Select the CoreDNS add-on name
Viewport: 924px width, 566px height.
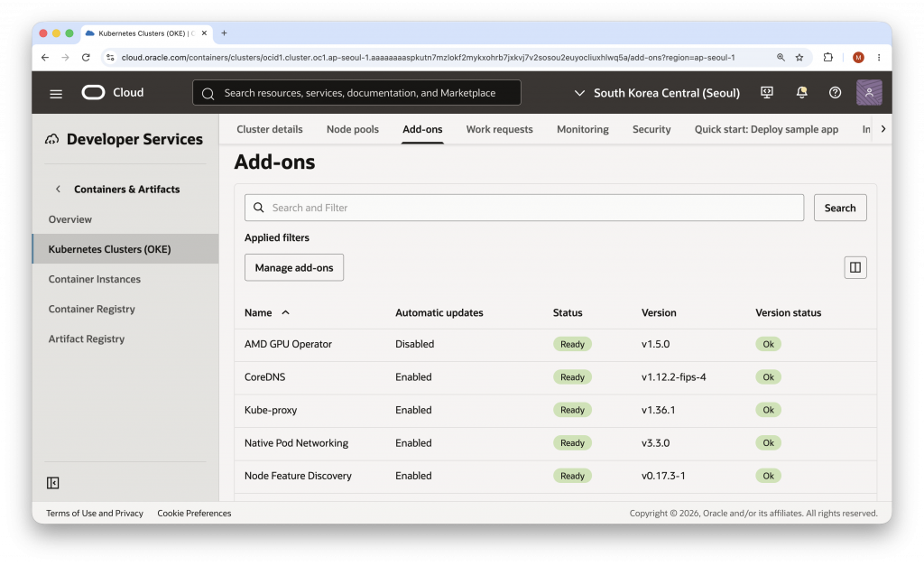[264, 376]
